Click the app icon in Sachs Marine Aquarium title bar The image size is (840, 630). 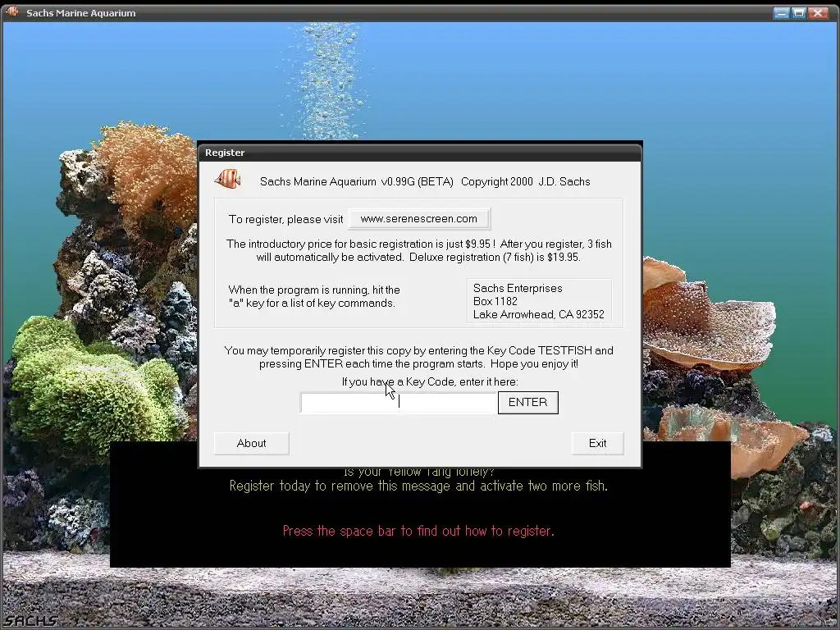tap(11, 11)
